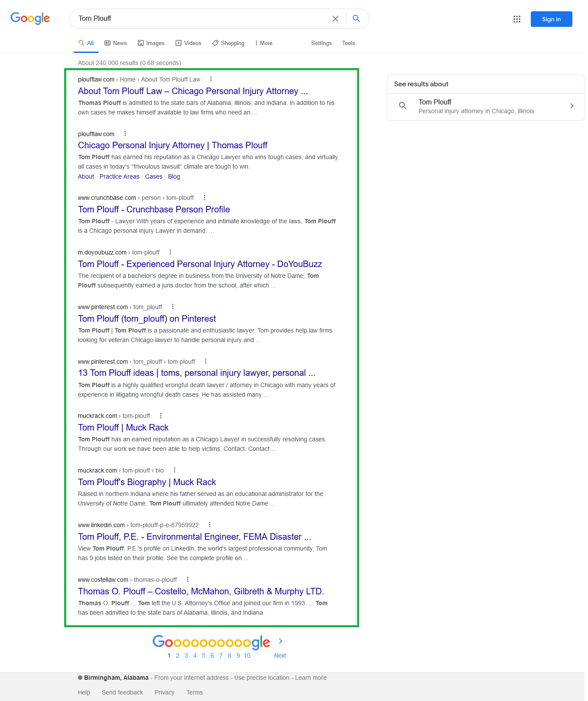Viewport: 588px width, 701px height.
Task: Go to results page 5
Action: click(204, 655)
